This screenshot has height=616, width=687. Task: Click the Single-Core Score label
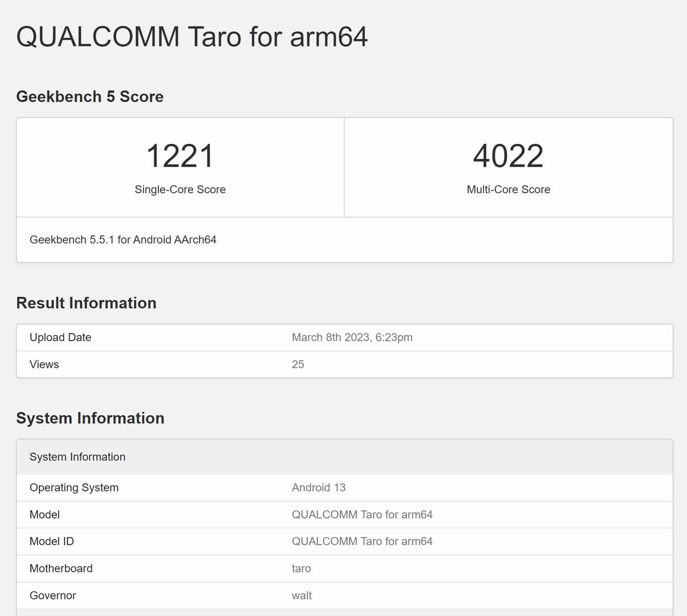point(180,189)
